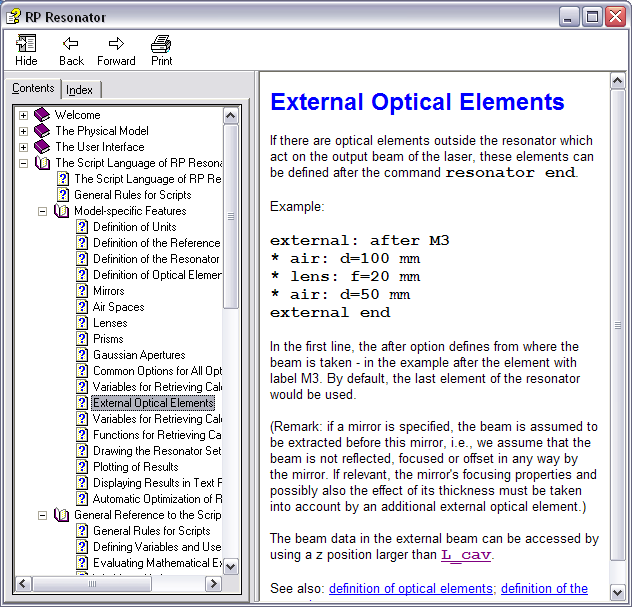Click the question icon beside Definition of Units
This screenshot has width=632, height=607.
(x=82, y=227)
